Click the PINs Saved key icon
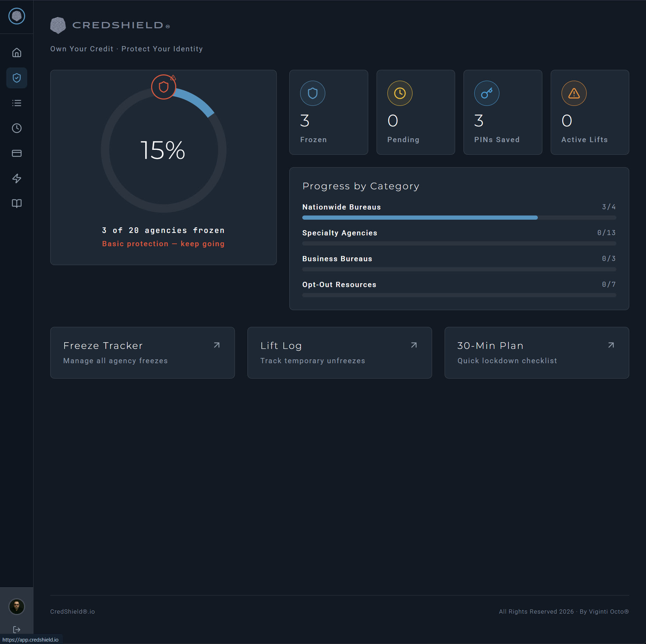 point(487,93)
